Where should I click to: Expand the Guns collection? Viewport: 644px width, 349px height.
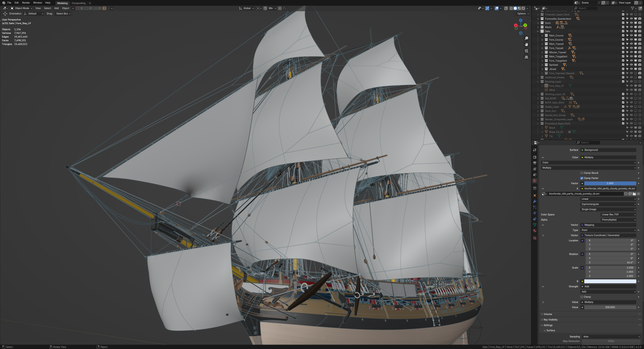[x=538, y=23]
